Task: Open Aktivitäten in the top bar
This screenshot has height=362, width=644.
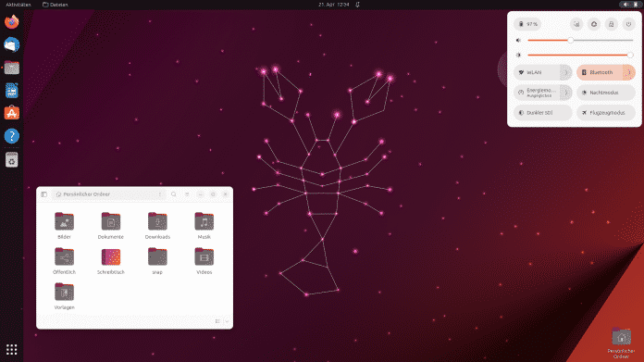Action: [19, 5]
